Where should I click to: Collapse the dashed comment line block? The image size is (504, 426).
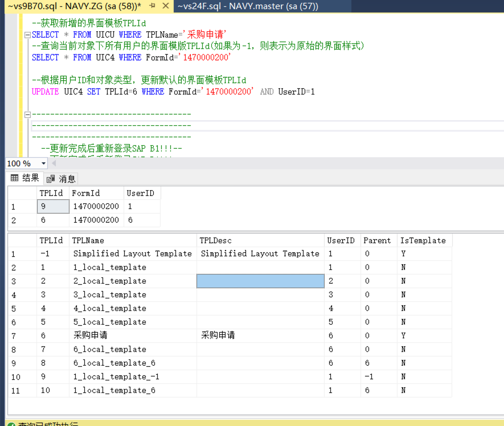pyautogui.click(x=28, y=115)
